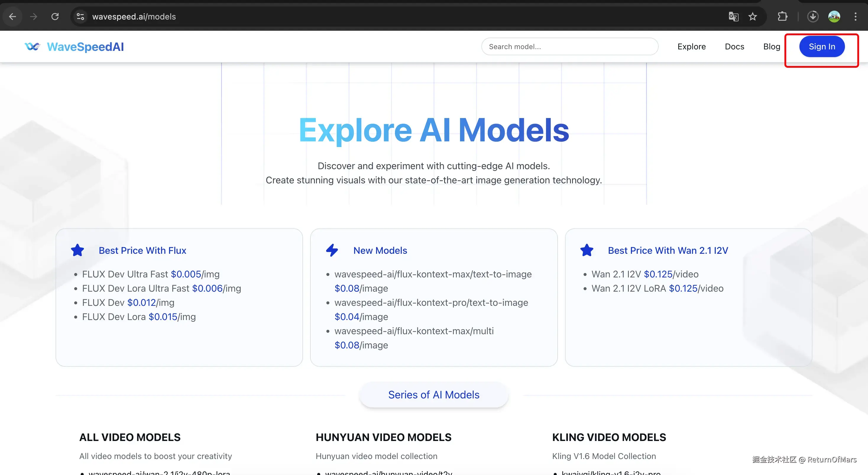The height and width of the screenshot is (475, 868).
Task: Reload the page
Action: (x=55, y=17)
